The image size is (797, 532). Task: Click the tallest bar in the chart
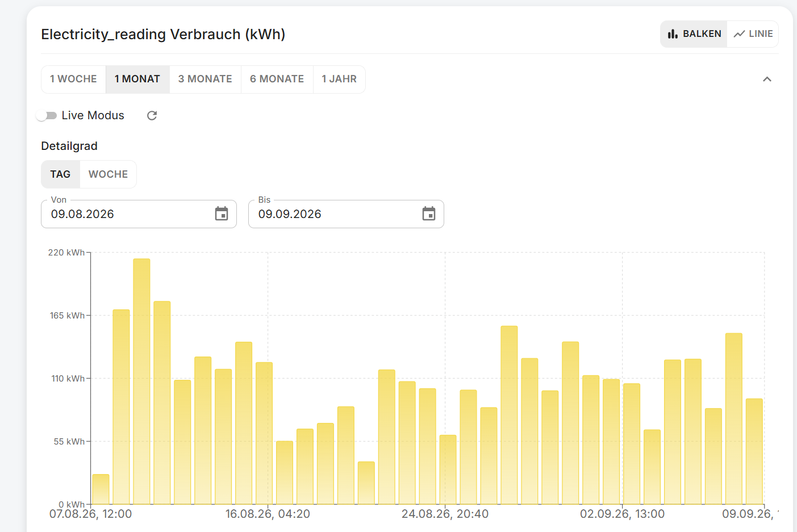coord(141,382)
